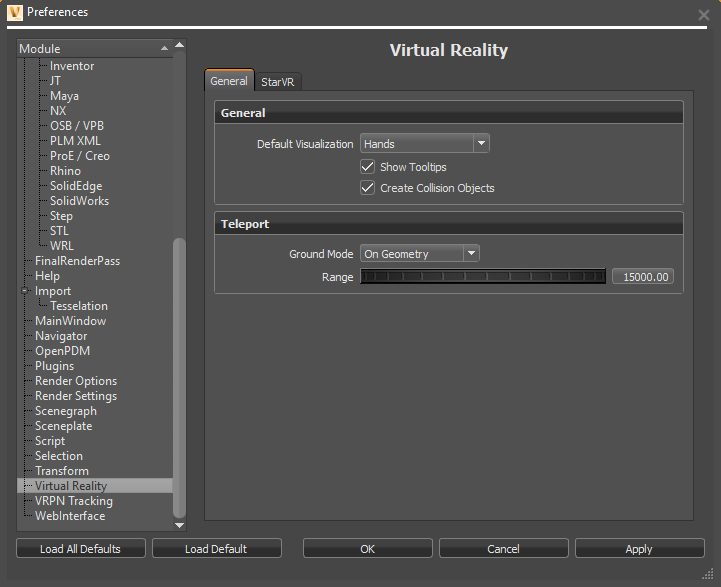The width and height of the screenshot is (721, 587).
Task: Open the Default Visualization dropdown
Action: click(x=424, y=143)
